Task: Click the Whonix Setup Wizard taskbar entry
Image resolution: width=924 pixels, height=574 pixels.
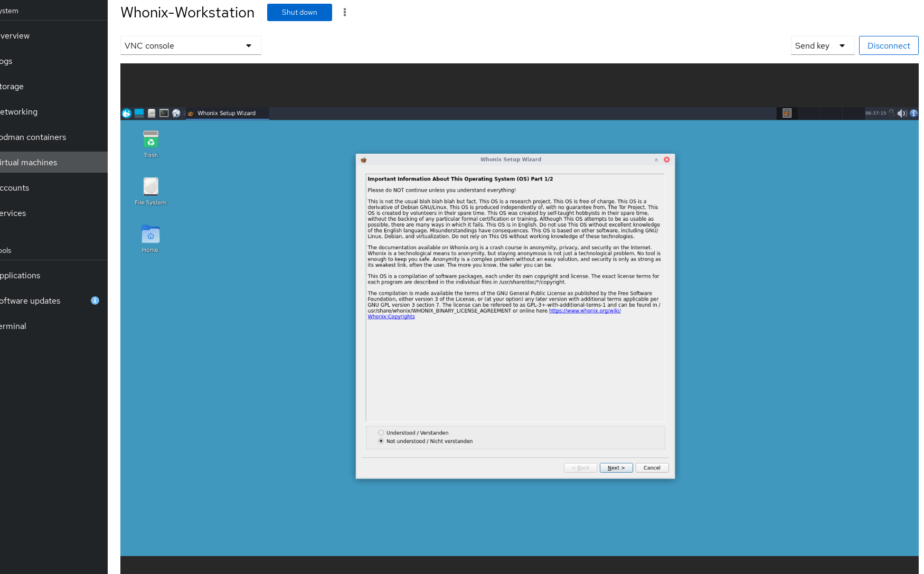Action: click(227, 113)
